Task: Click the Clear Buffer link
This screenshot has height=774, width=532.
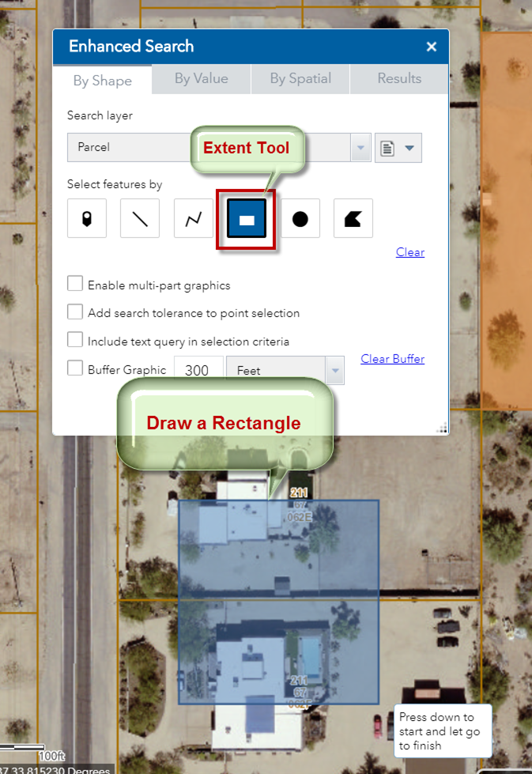Action: [392, 359]
